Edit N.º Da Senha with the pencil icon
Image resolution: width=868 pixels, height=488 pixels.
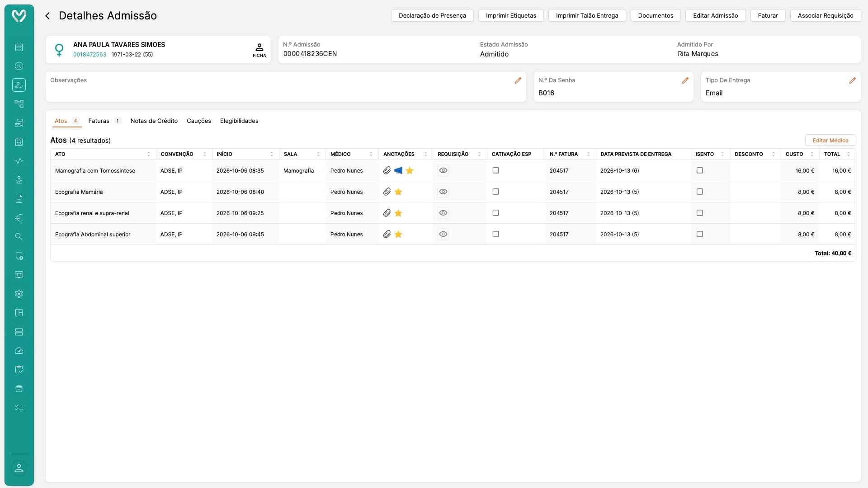685,80
